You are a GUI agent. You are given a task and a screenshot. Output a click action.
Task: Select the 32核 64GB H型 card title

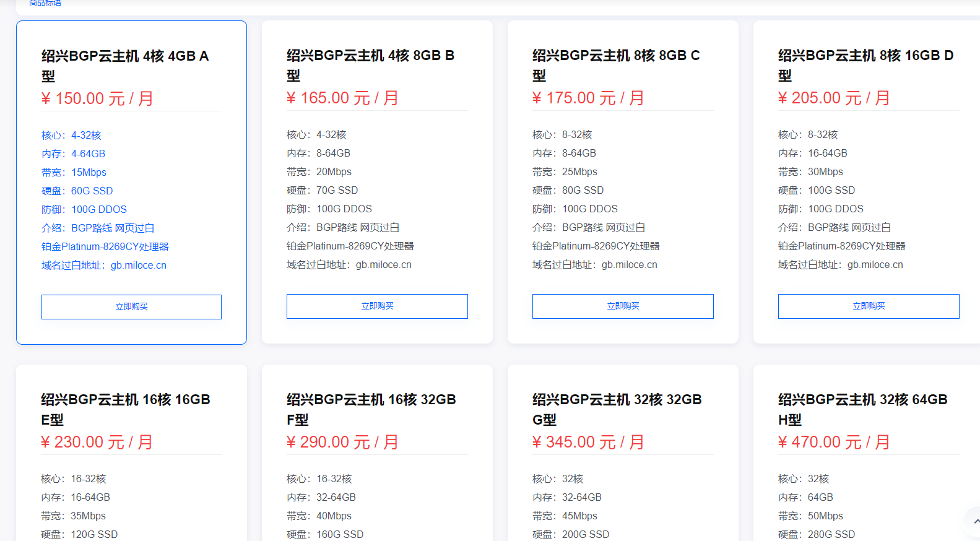click(x=862, y=409)
